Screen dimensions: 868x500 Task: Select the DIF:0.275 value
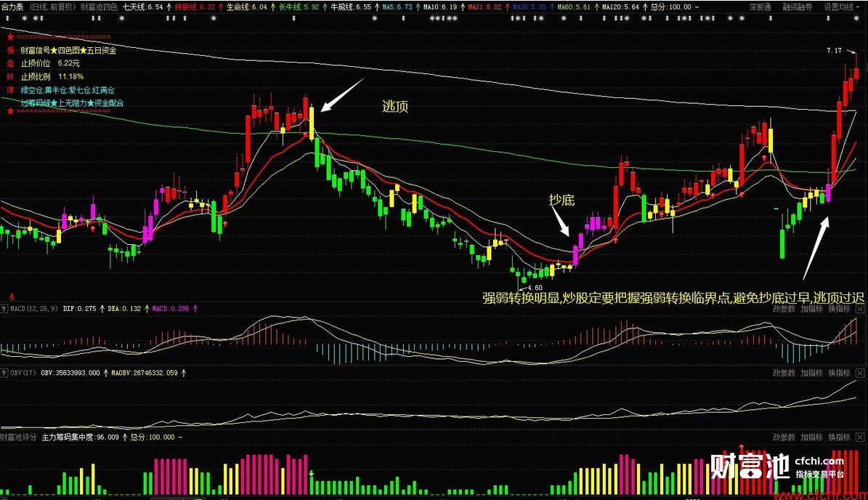click(x=80, y=308)
